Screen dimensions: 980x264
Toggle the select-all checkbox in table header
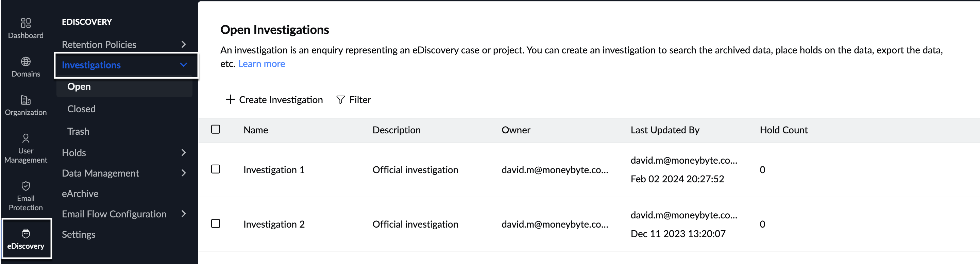(x=216, y=130)
